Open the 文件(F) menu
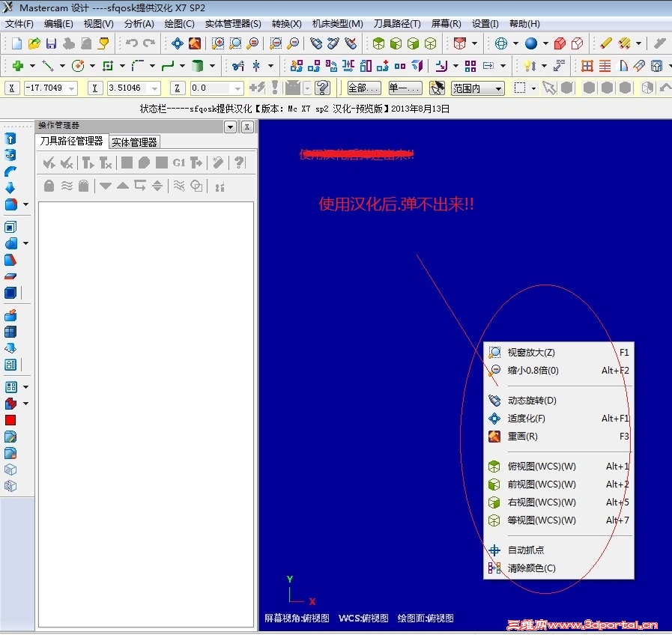The image size is (672, 635). 19,23
